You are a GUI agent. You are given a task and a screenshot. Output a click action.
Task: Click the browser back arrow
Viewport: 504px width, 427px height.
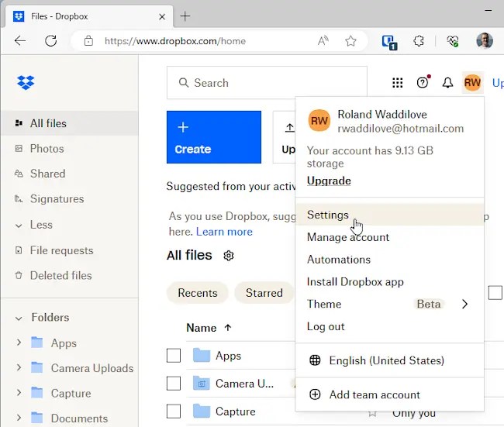[20, 41]
